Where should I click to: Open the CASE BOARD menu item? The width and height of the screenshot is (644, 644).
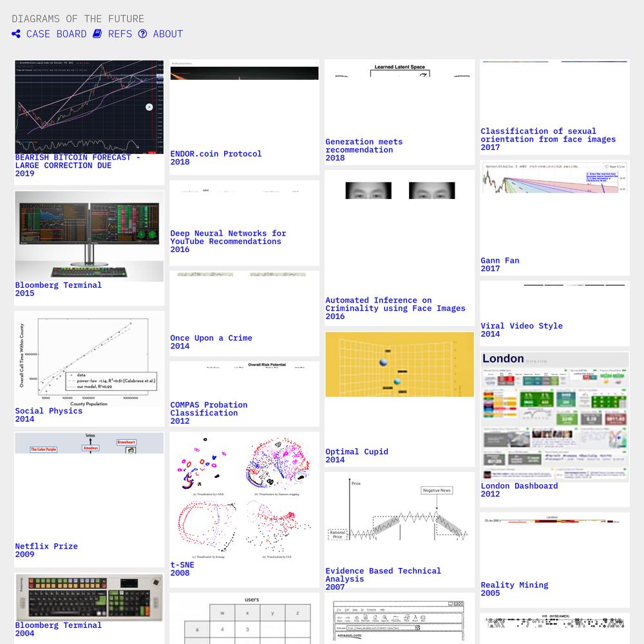pyautogui.click(x=56, y=33)
